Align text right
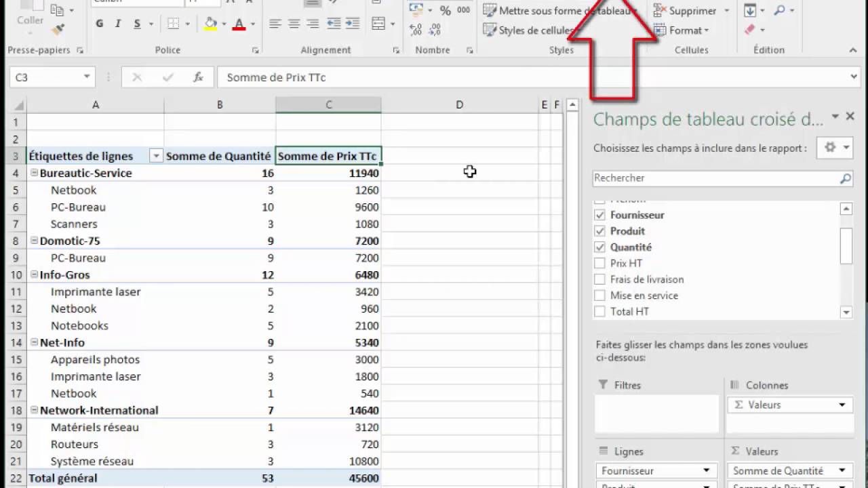Image resolution: width=868 pixels, height=488 pixels. click(x=313, y=24)
